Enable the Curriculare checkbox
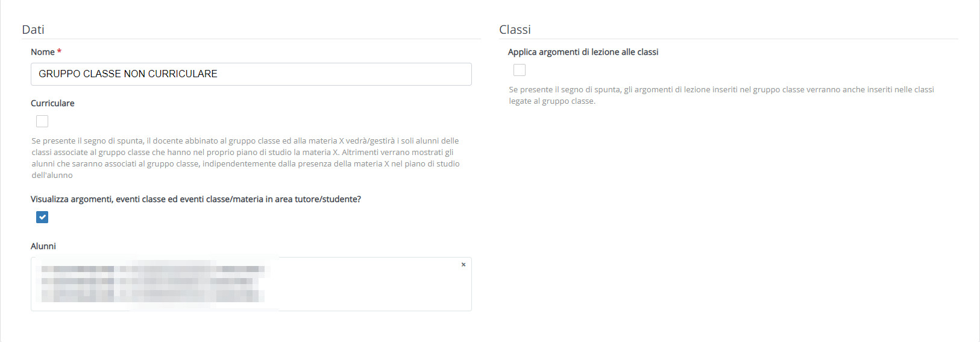This screenshot has width=980, height=342. point(42,121)
